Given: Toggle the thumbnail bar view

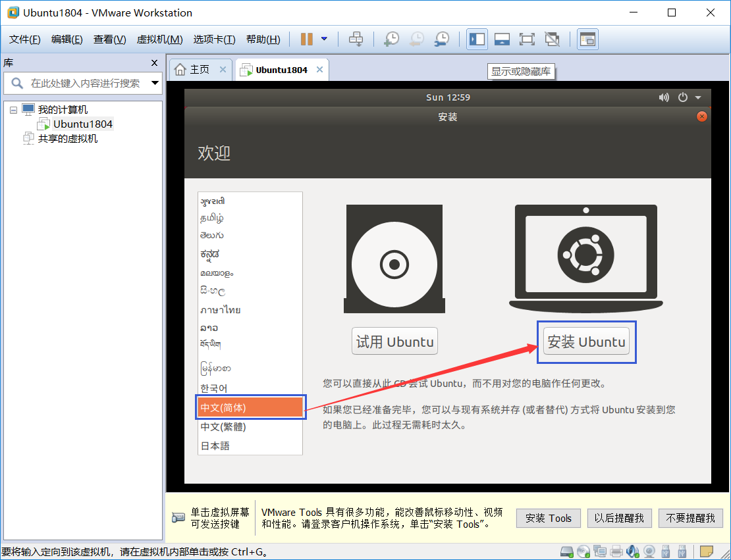Looking at the screenshot, I should click(x=502, y=39).
